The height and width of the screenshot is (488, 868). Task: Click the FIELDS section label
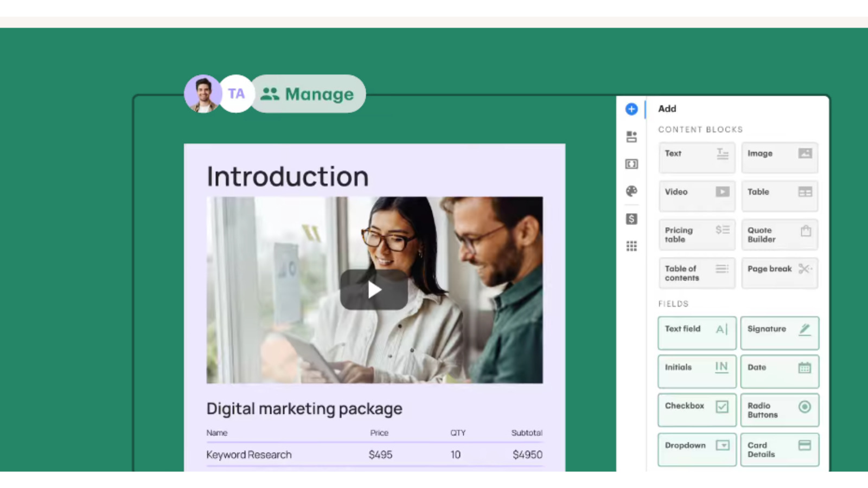pos(673,304)
